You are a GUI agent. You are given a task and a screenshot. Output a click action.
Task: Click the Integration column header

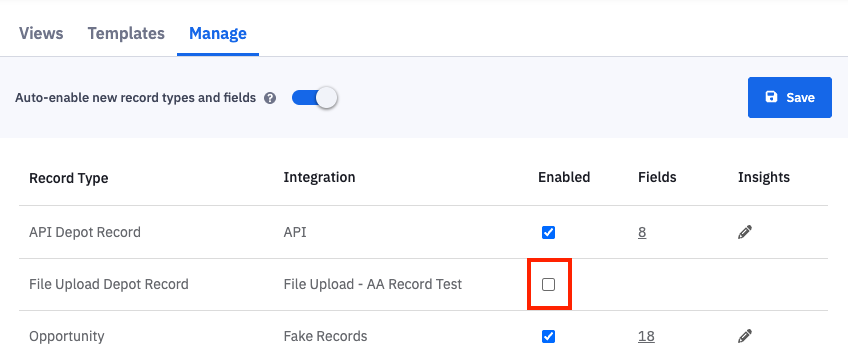pyautogui.click(x=319, y=177)
